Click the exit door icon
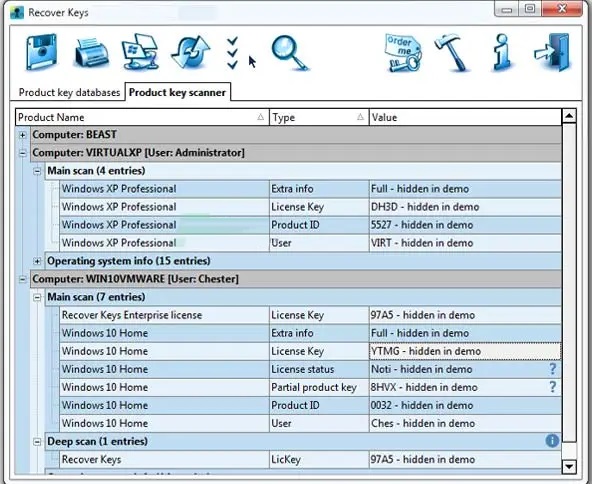 point(552,52)
